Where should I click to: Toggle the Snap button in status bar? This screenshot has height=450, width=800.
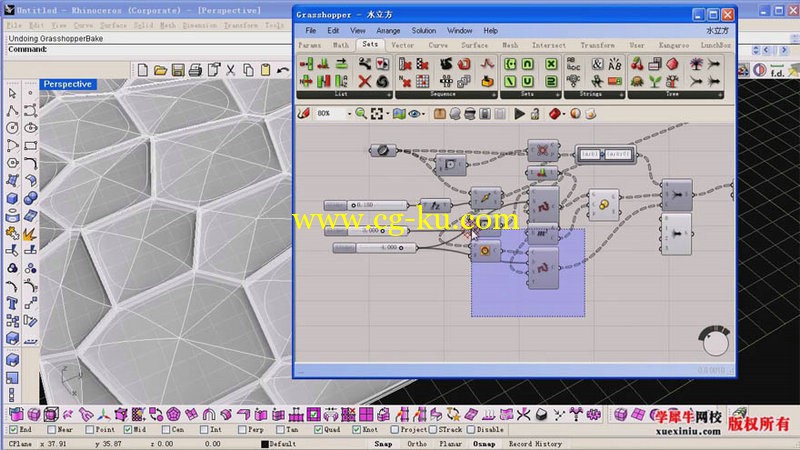pos(383,444)
